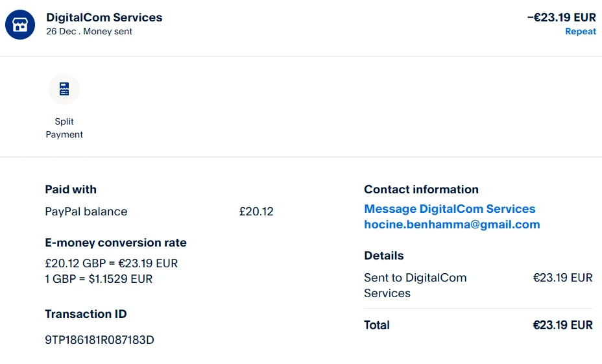The height and width of the screenshot is (364, 602).
Task: Click the Total label in Details
Action: click(377, 325)
